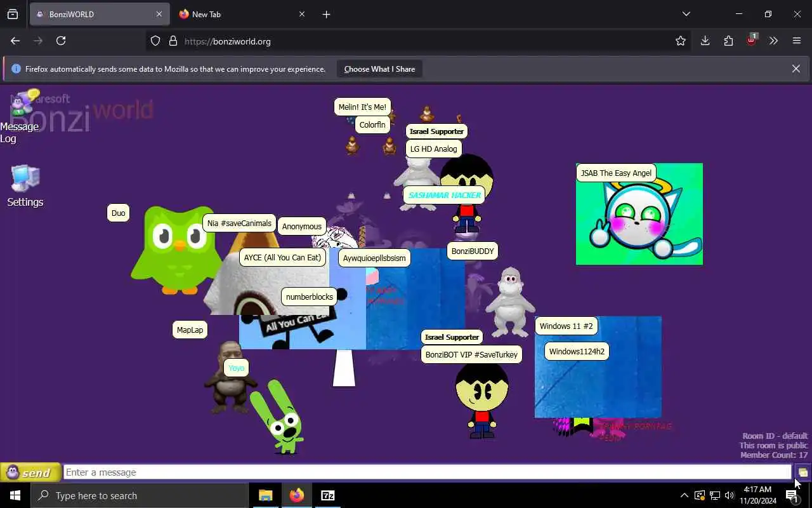Image resolution: width=812 pixels, height=508 pixels.
Task: Click the 'Colorfln' name tag
Action: coord(372,125)
